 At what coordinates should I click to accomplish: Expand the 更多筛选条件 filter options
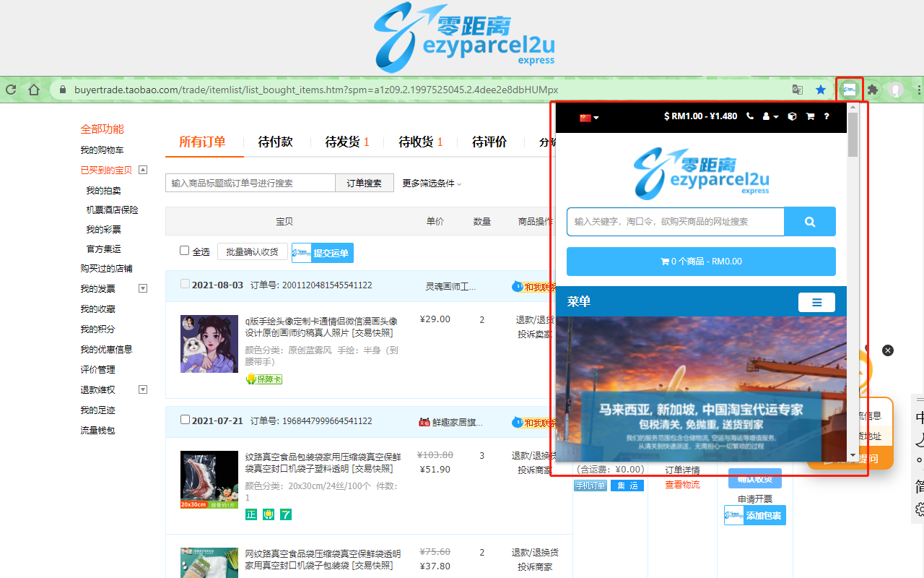[432, 184]
